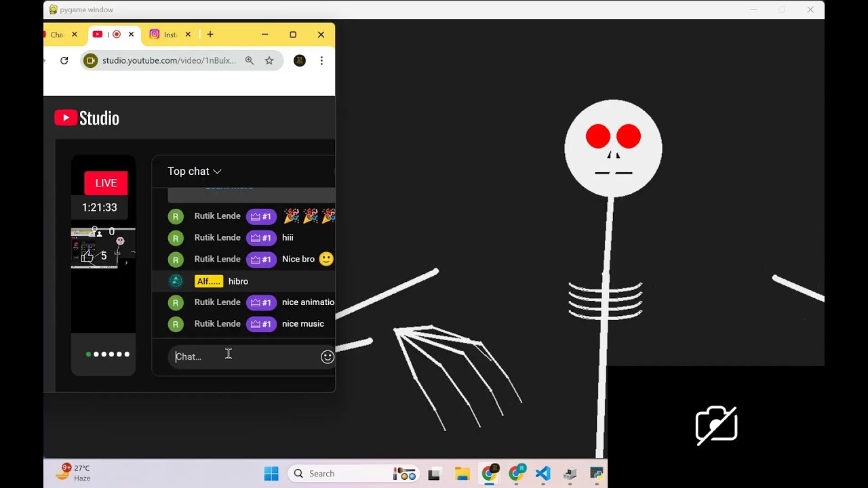Open the 27°C Haze weather widget
This screenshot has width=868, height=488.
[x=73, y=473]
